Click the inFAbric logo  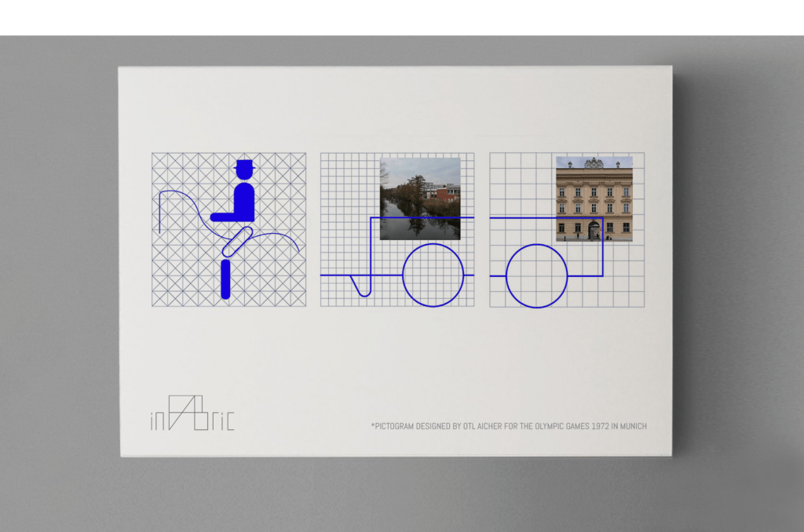pos(192,413)
